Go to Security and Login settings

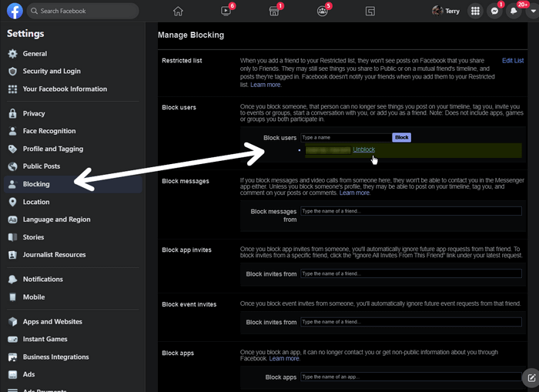click(x=52, y=71)
